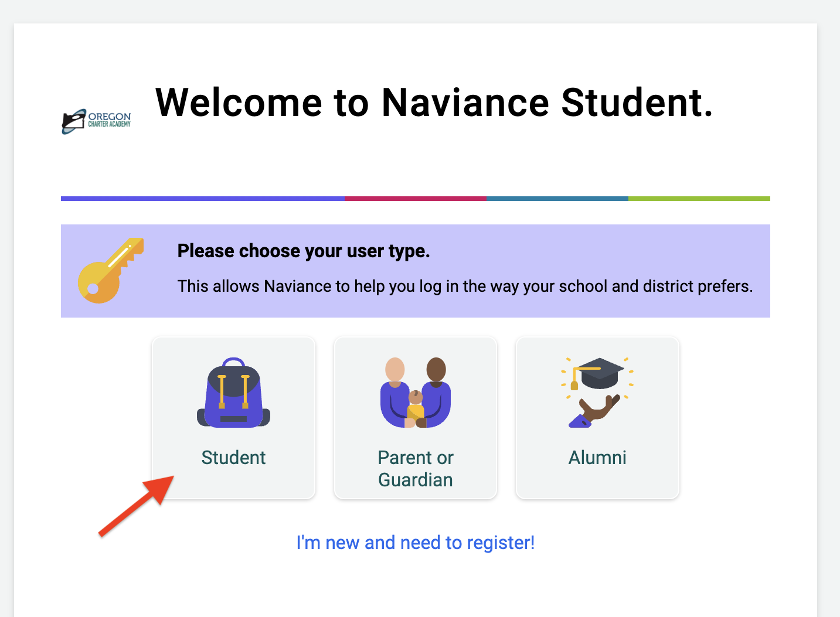
Task: Click the Oregon Charter Academy logo
Action: click(x=96, y=121)
